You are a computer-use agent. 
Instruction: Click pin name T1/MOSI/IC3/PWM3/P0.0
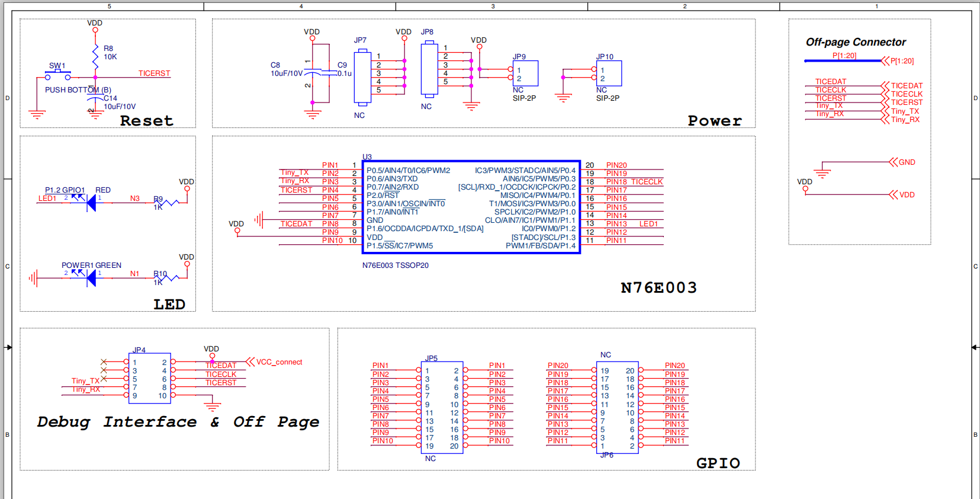(x=532, y=204)
